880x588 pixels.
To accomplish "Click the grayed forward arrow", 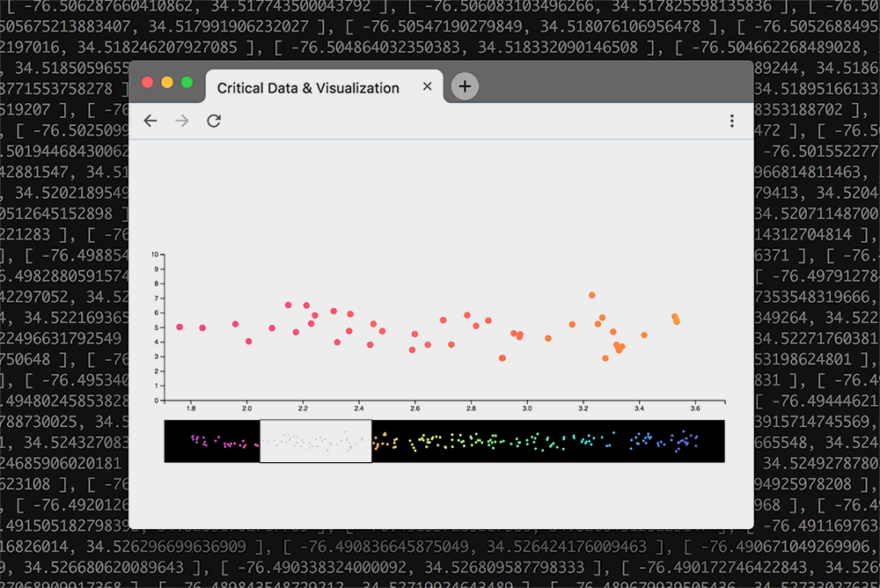I will click(182, 121).
